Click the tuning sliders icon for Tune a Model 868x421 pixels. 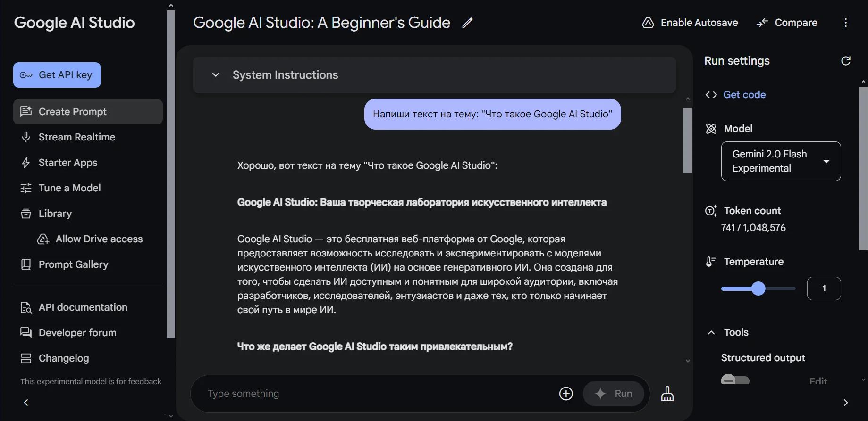26,188
